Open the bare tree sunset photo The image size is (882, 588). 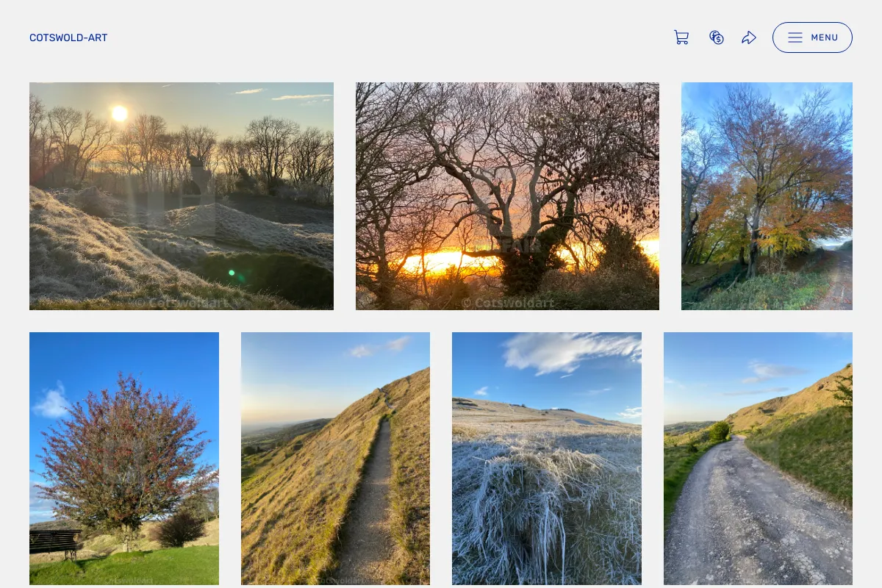click(507, 196)
